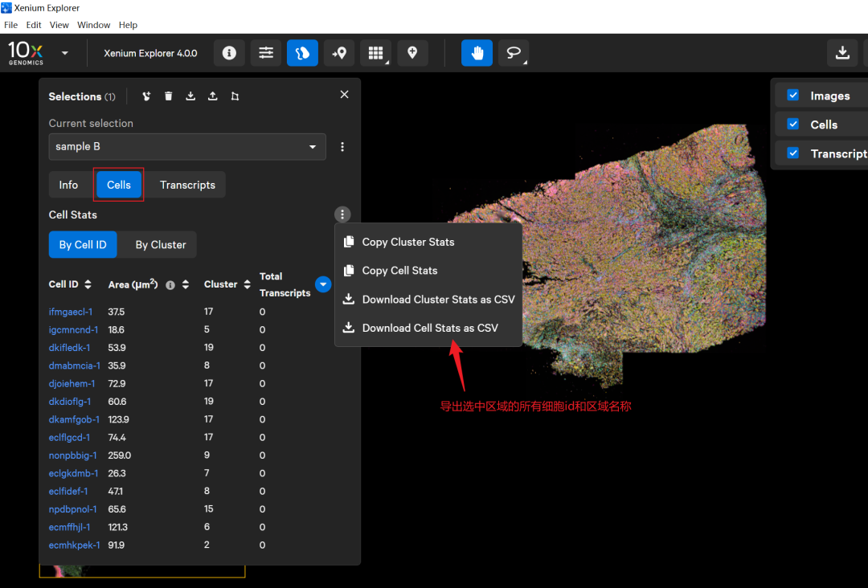Click the add location pin icon
Image resolution: width=868 pixels, height=588 pixels.
(x=412, y=53)
